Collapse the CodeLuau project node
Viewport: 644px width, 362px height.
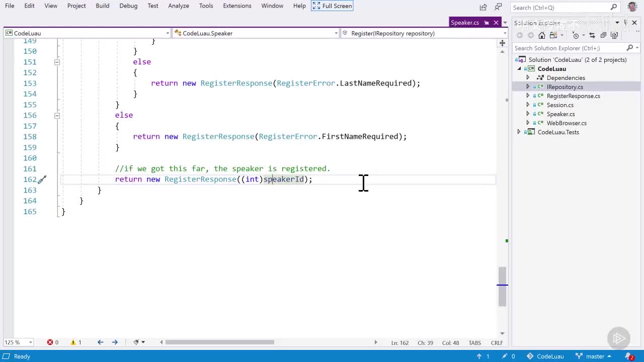tap(519, 69)
